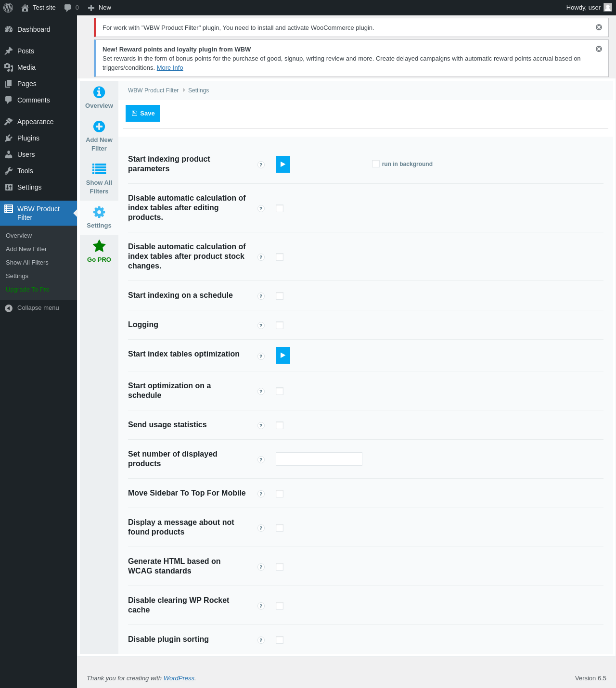This screenshot has height=688, width=616.
Task: Click the Go PRO star icon
Action: click(x=99, y=246)
